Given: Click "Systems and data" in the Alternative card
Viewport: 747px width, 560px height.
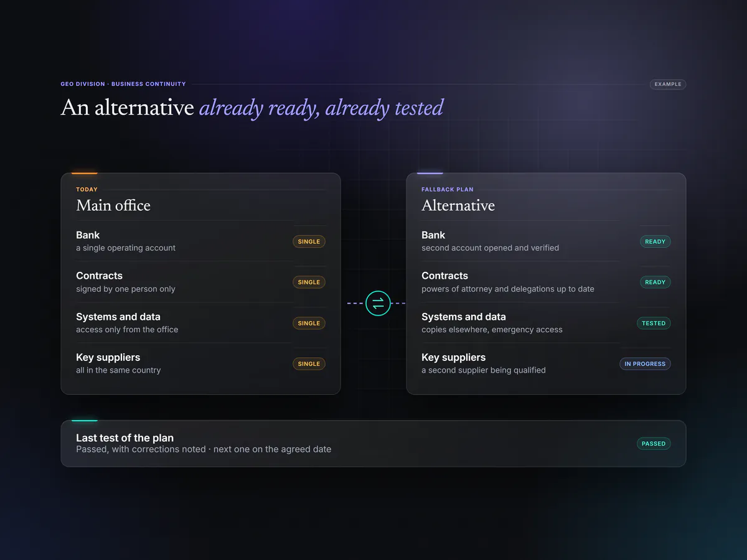Looking at the screenshot, I should click(x=464, y=317).
